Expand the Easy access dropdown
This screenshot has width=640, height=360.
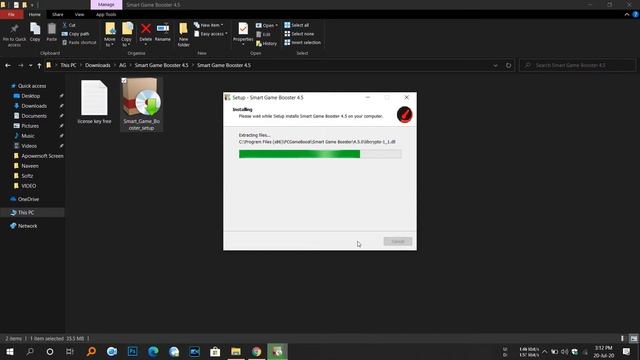211,34
